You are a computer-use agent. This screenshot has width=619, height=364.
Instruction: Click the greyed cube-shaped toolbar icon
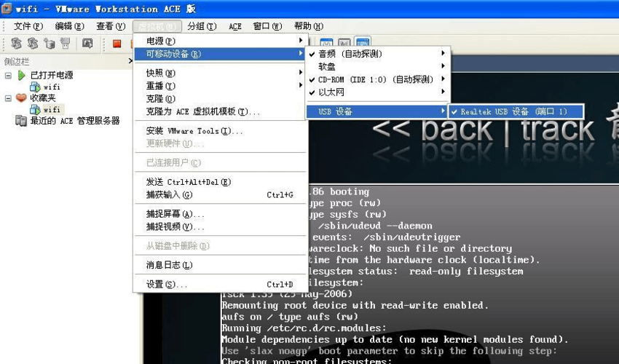[49, 44]
